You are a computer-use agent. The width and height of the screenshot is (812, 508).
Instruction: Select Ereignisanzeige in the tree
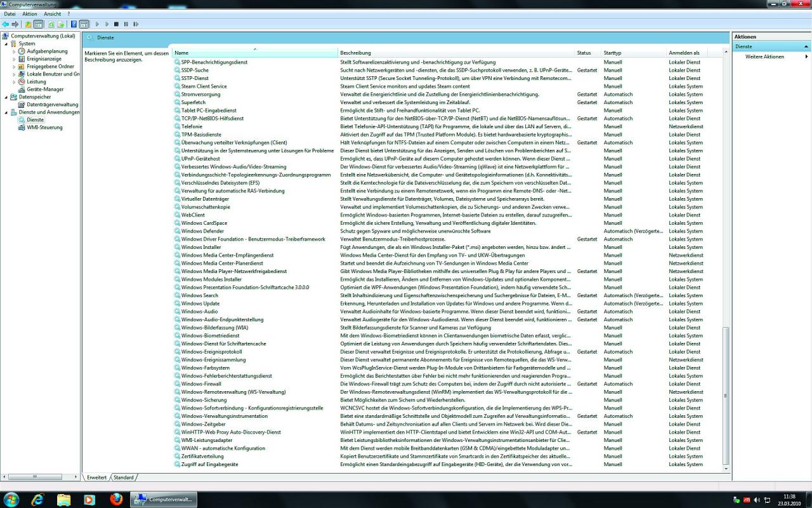(x=44, y=59)
